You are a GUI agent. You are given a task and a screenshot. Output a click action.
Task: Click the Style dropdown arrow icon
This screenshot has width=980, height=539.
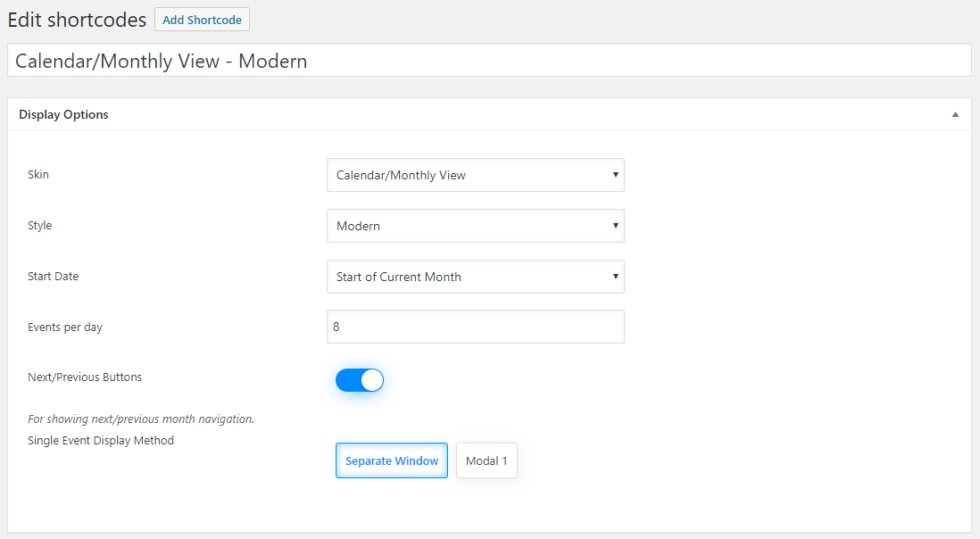[x=615, y=226]
